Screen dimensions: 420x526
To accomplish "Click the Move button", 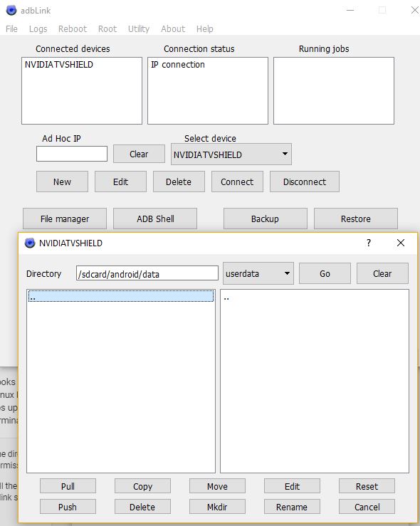I will [x=217, y=486].
